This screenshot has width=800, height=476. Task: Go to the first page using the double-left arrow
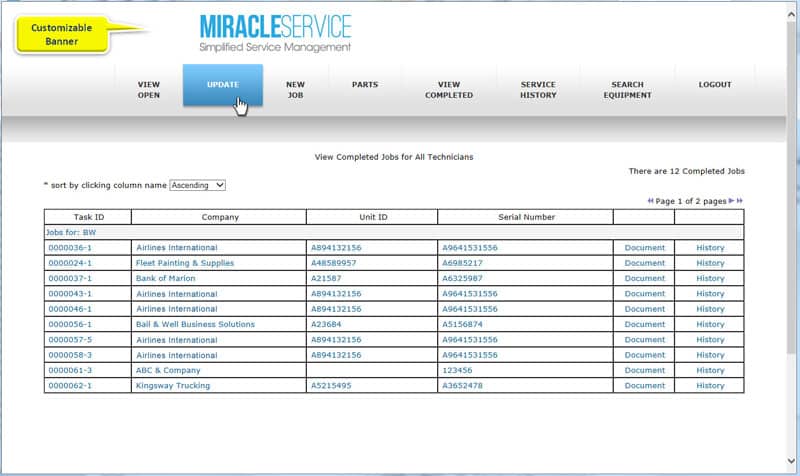pos(651,201)
